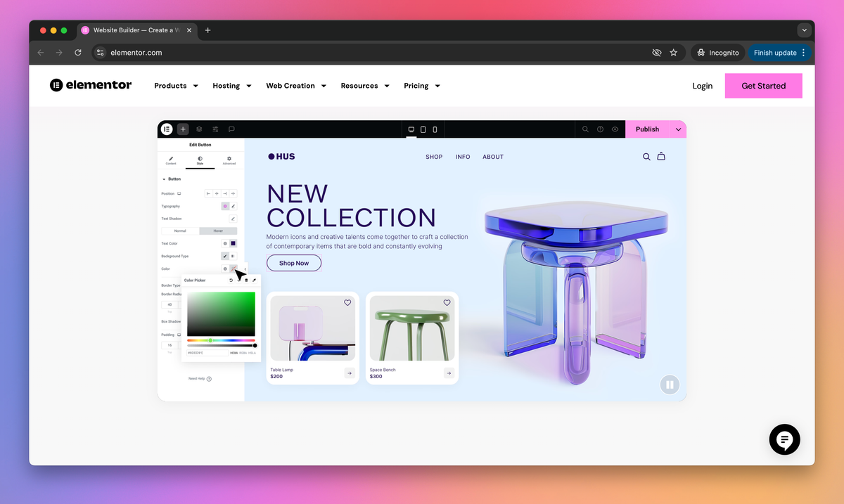Expand the Products menu

pos(176,86)
